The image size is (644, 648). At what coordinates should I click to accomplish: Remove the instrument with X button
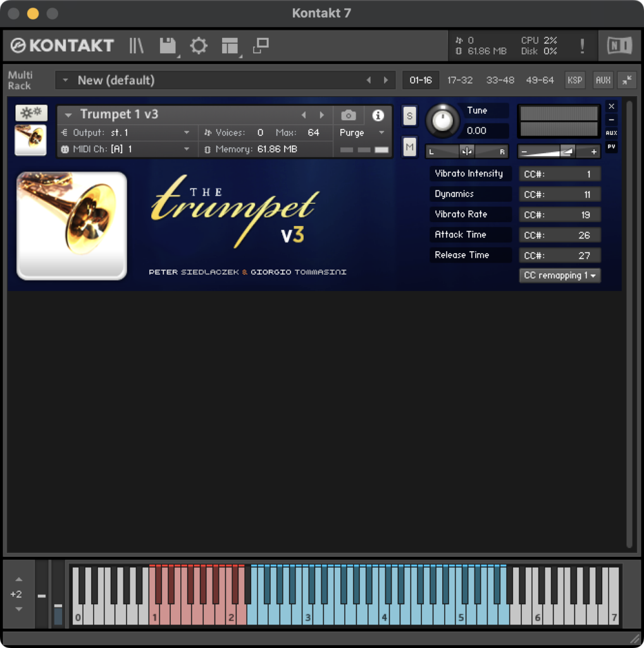(x=611, y=106)
